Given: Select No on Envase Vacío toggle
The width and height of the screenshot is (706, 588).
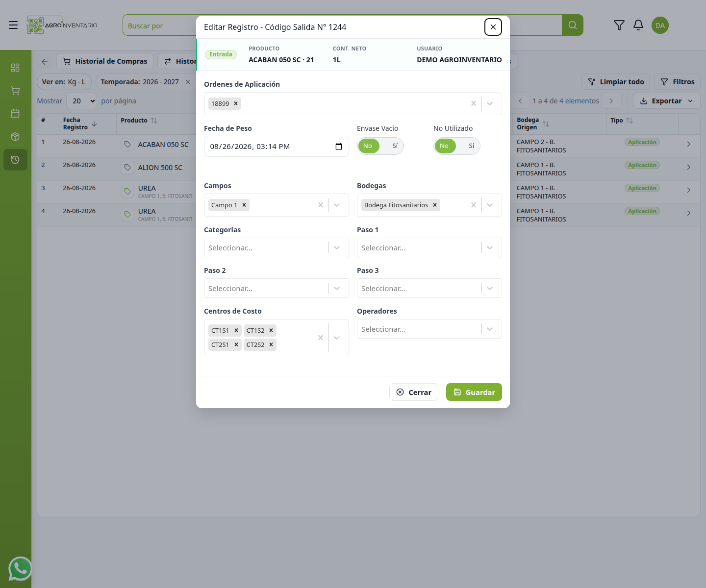Looking at the screenshot, I should [368, 146].
